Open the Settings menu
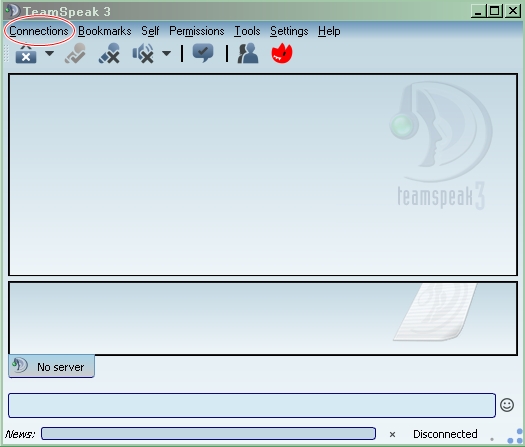Screen dimensions: 525x447 [289, 31]
